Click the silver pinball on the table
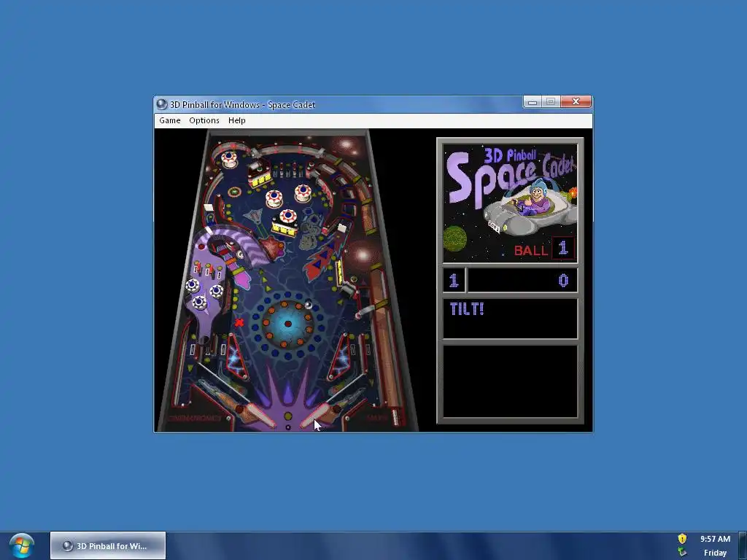Viewport: 747px width, 560px height. coord(309,305)
